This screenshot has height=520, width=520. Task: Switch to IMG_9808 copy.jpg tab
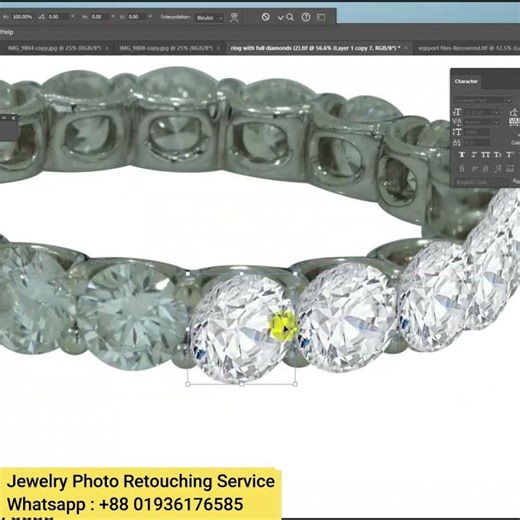[166, 48]
